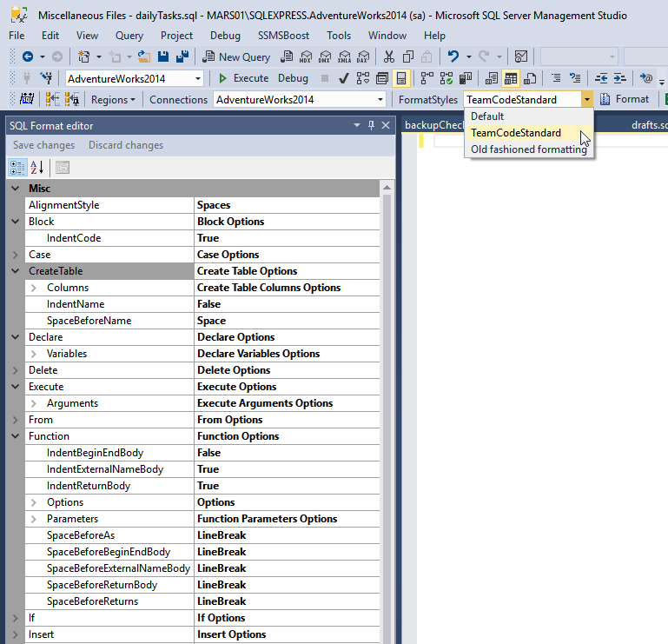The image size is (668, 644).
Task: Expand the Columns sub-options
Action: (34, 288)
